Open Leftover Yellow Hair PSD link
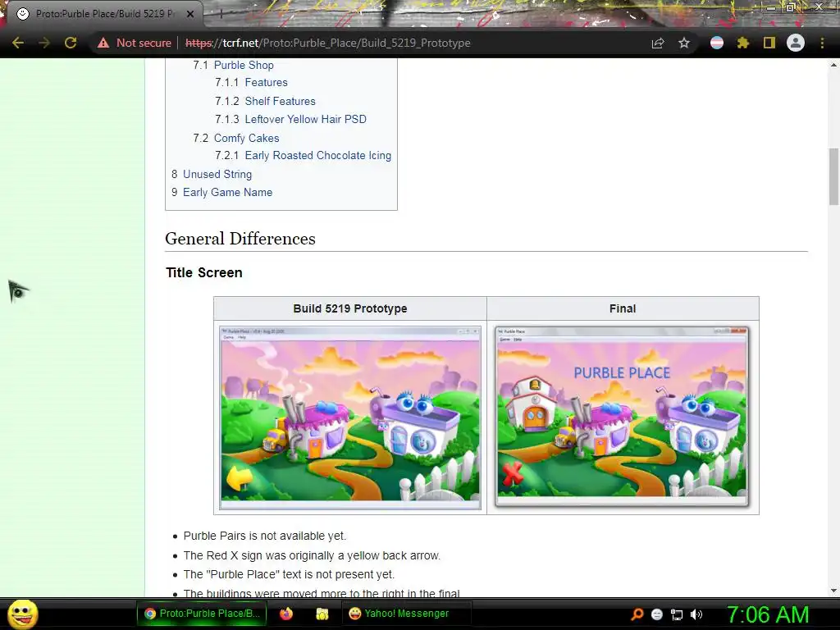 click(x=305, y=119)
